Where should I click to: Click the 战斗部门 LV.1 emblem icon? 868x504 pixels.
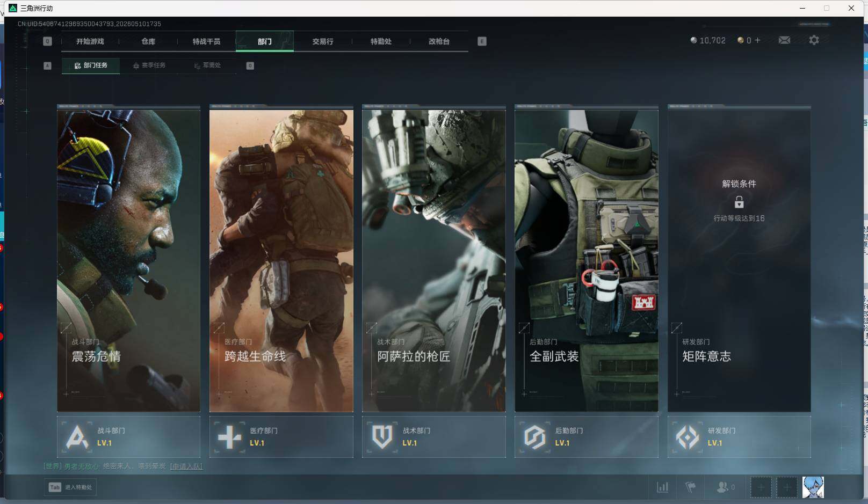(x=77, y=437)
